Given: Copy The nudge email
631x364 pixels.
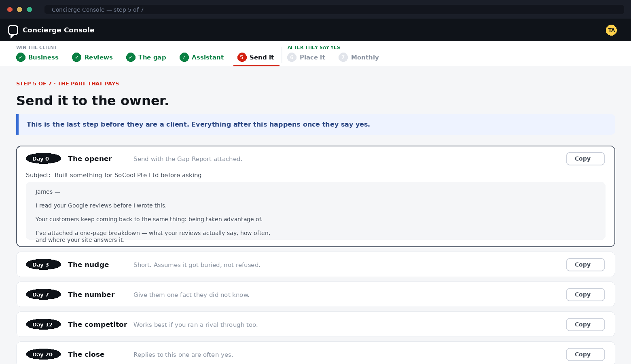Looking at the screenshot, I should tap(585, 265).
